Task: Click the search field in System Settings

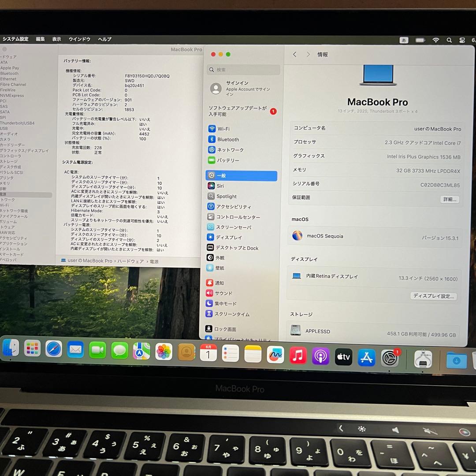Action: 243,69
